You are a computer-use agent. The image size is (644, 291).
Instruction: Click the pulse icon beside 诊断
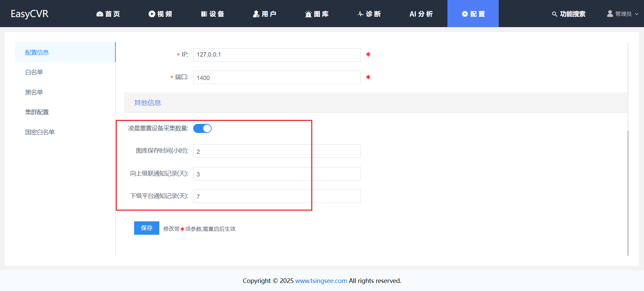(x=361, y=14)
